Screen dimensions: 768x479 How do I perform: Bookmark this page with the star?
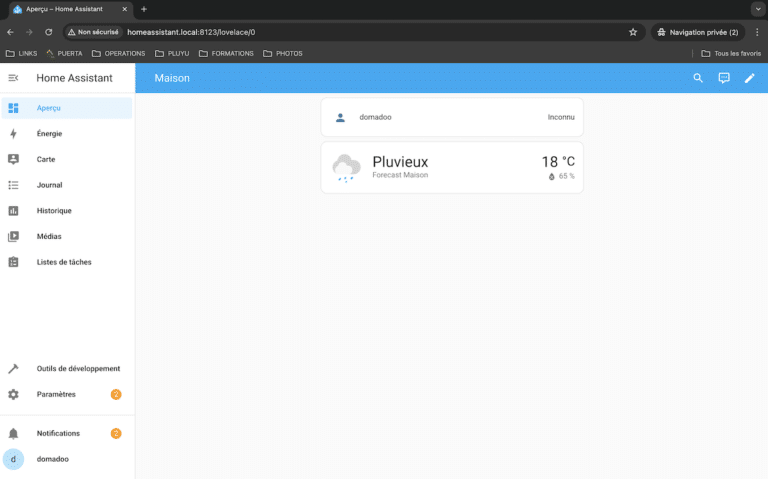click(633, 32)
